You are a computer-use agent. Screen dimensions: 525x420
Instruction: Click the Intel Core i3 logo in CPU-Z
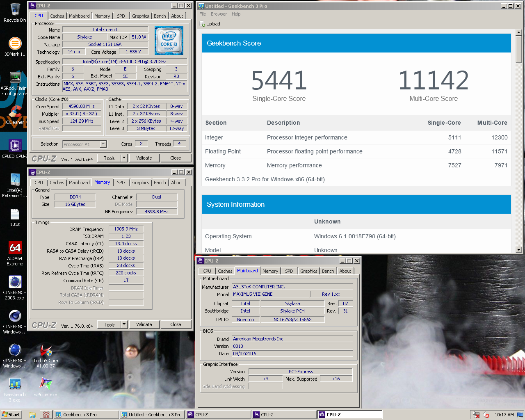tap(169, 41)
